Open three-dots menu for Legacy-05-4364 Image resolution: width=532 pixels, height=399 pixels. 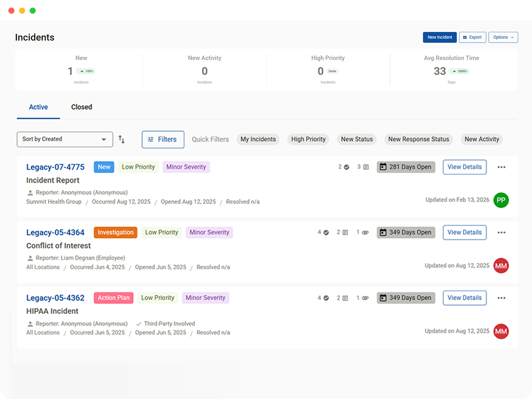coord(501,233)
